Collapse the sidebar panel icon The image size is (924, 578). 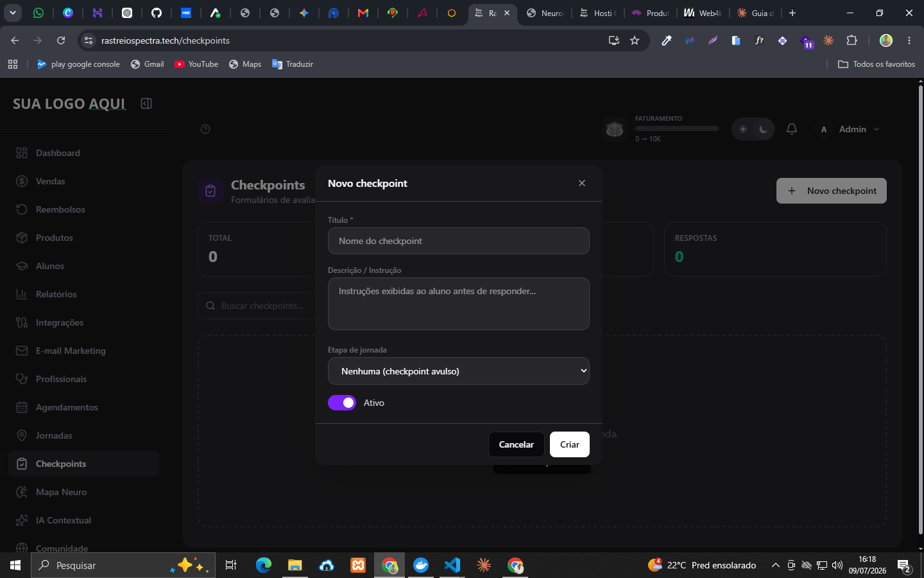point(146,103)
